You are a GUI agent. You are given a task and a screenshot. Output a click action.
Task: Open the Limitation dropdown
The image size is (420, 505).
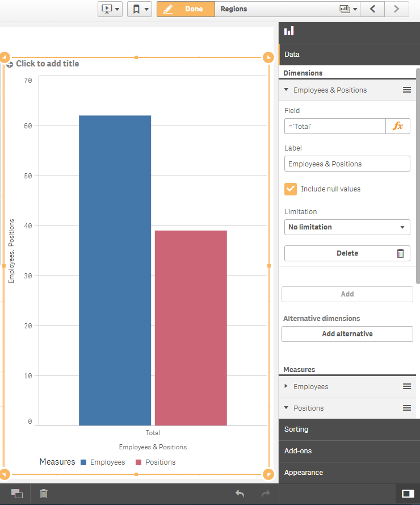347,227
